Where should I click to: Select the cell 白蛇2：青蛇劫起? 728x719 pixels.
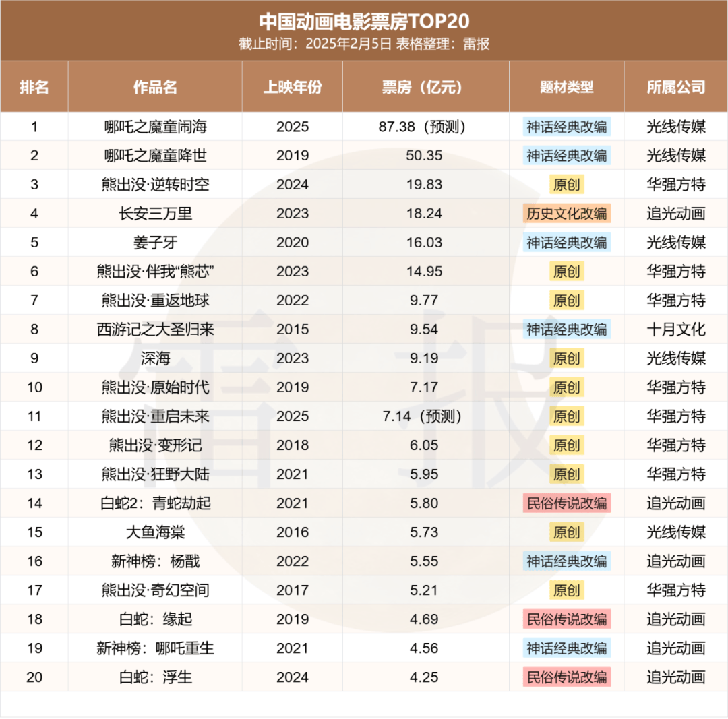[155, 503]
